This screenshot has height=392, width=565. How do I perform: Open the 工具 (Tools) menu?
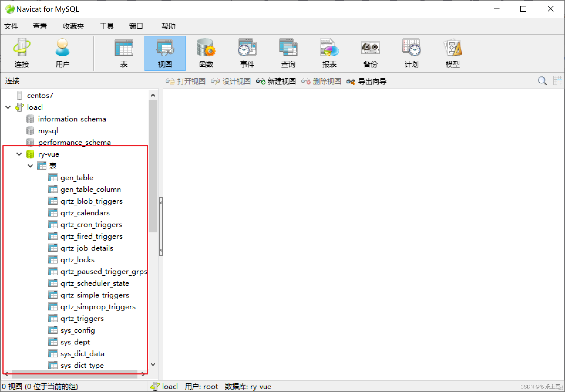pyautogui.click(x=107, y=26)
